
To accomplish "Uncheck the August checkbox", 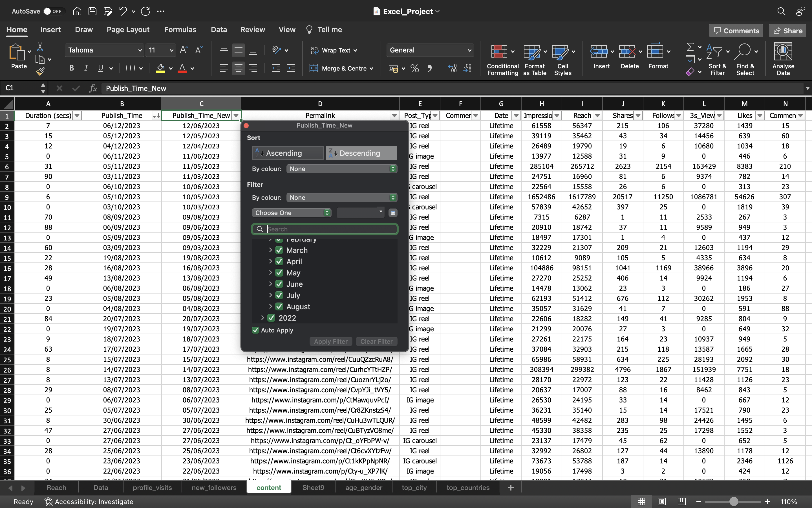I will (279, 306).
